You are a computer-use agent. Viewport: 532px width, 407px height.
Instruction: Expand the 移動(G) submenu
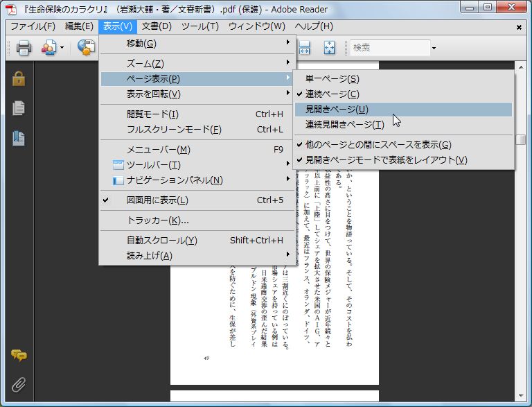click(198, 43)
